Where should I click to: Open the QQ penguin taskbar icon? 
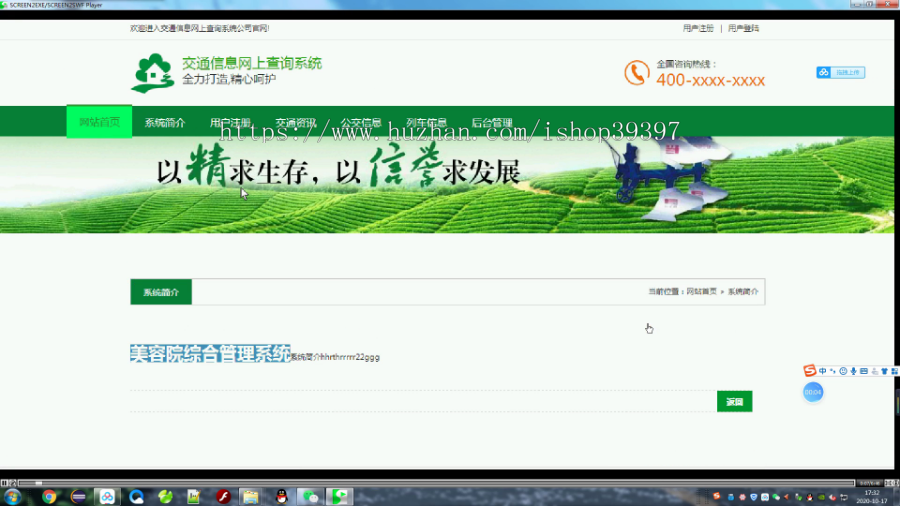281,496
